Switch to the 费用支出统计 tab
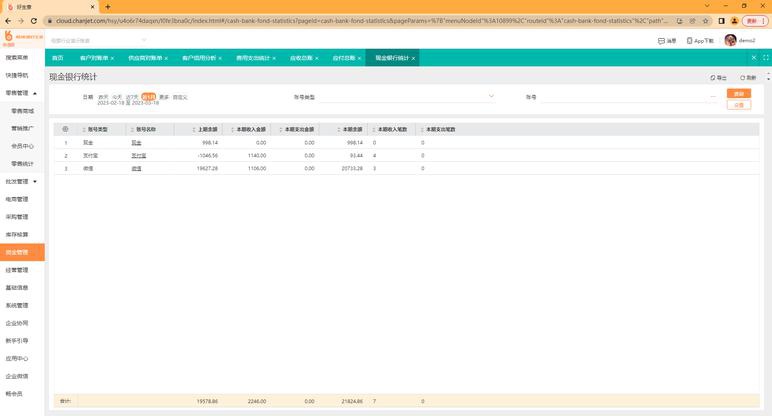Viewport: 772px width, 416px height. 253,58
